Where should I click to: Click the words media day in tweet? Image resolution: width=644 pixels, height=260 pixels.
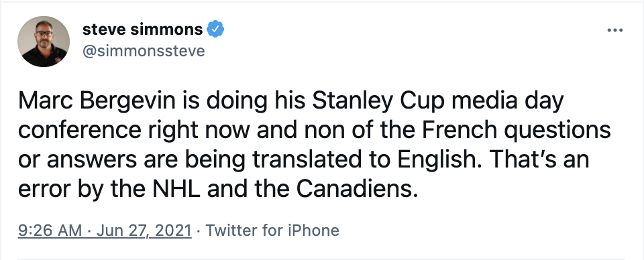click(508, 101)
